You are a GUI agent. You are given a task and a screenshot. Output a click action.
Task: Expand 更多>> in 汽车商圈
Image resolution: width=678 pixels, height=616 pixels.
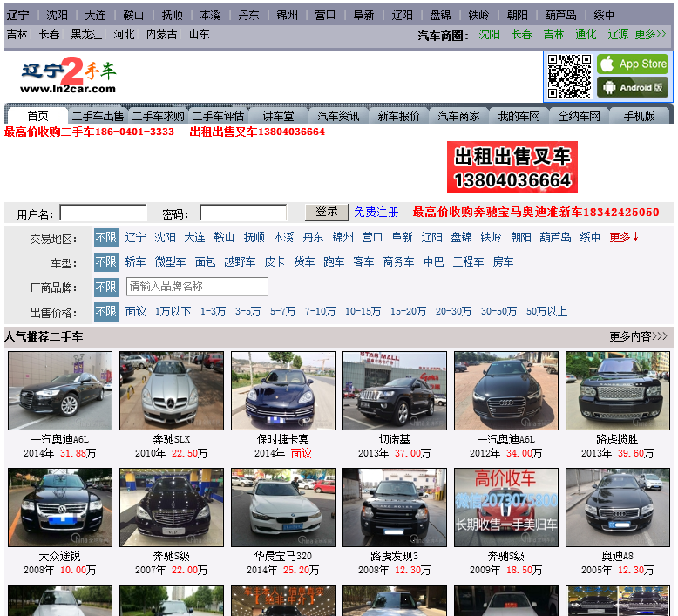point(650,34)
